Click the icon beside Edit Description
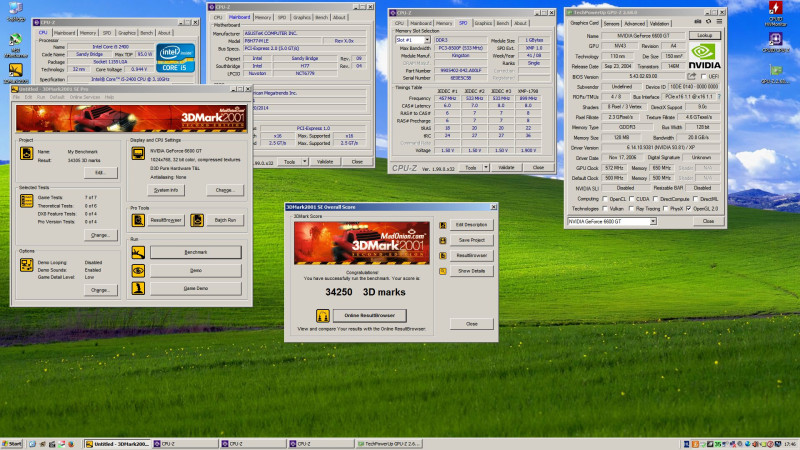The image size is (800, 450). click(442, 225)
